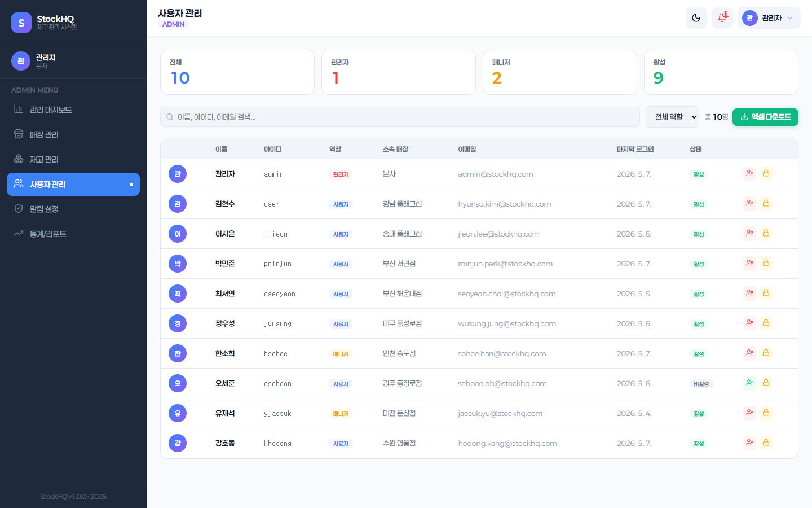Click username yjaesuk
812x508 pixels.
277,413
